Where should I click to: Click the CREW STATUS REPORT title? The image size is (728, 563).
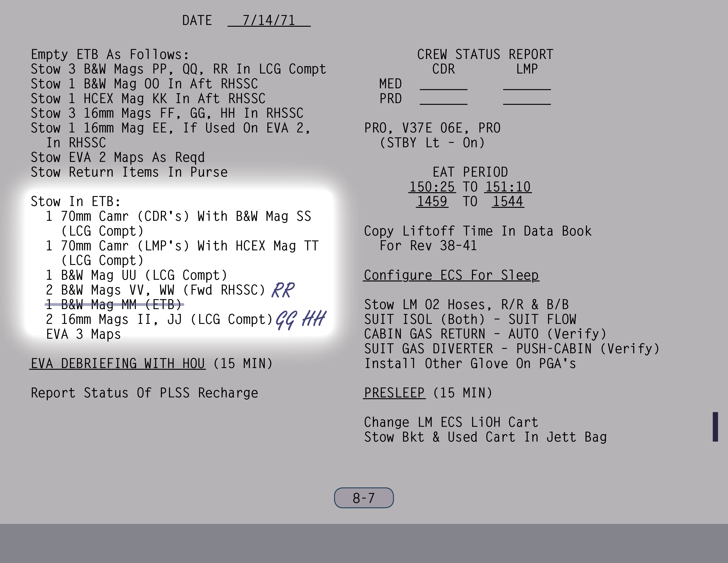pos(485,54)
